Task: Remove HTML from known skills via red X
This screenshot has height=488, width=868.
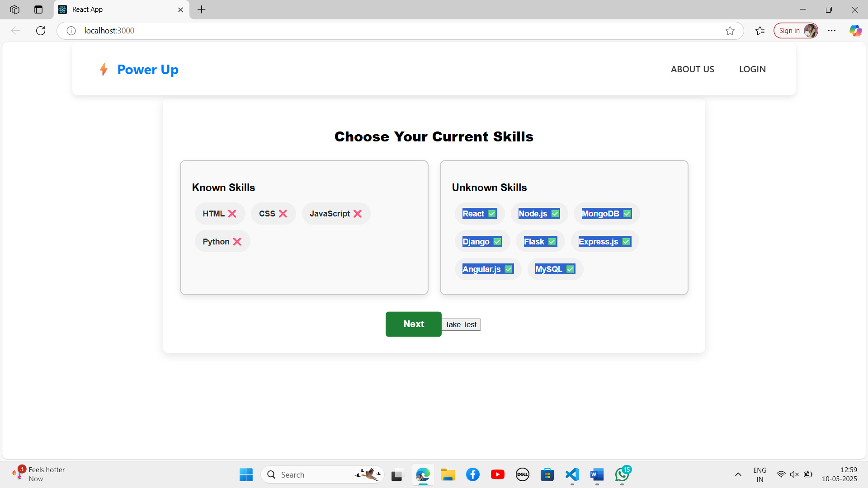Action: (x=232, y=214)
